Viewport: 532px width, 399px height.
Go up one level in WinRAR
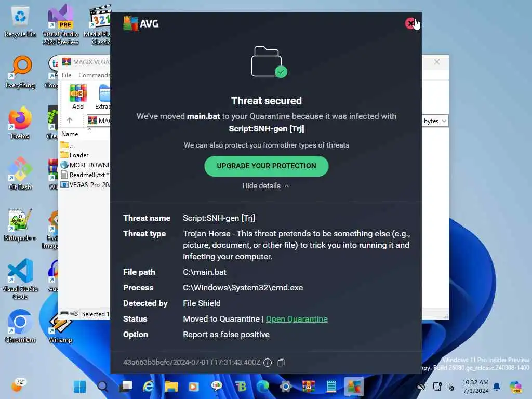point(70,121)
